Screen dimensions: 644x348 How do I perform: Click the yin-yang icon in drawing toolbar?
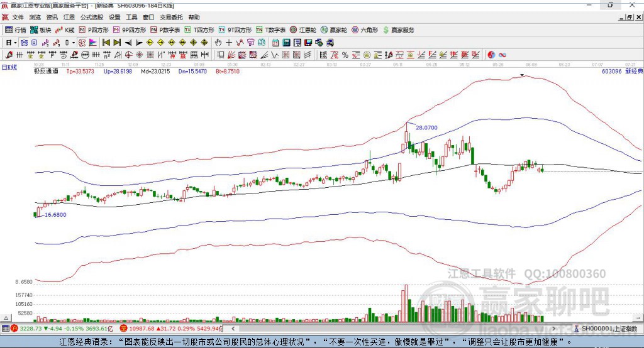pos(491,55)
